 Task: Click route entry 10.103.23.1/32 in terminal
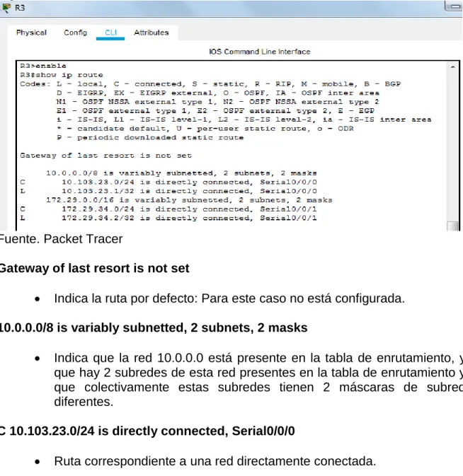click(168, 191)
